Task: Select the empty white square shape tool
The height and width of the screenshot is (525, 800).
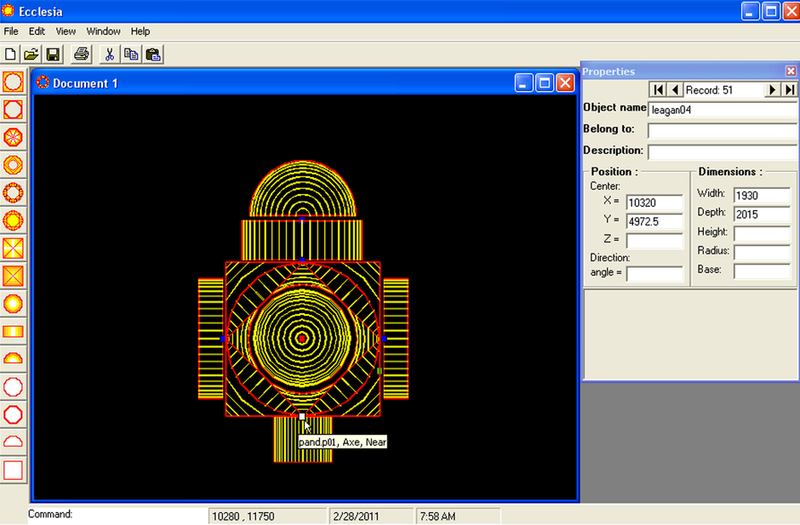Action: pos(14,469)
